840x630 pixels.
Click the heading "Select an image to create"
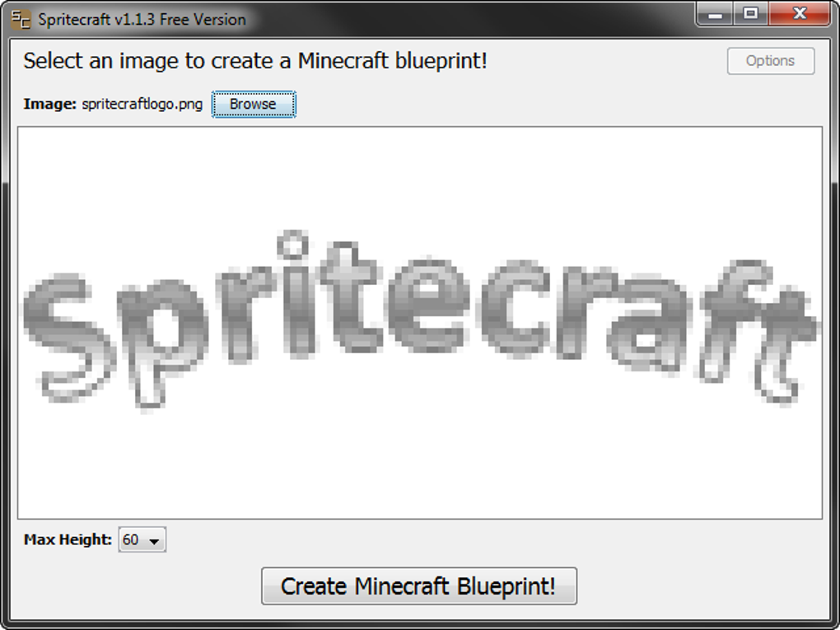coord(255,61)
